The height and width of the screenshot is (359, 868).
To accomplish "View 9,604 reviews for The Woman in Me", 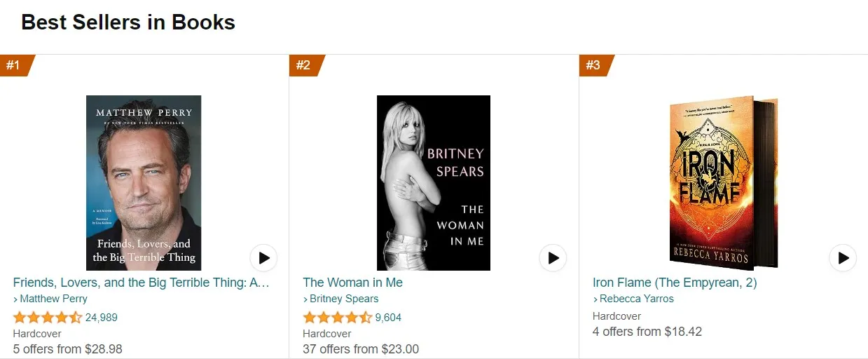I will 389,318.
